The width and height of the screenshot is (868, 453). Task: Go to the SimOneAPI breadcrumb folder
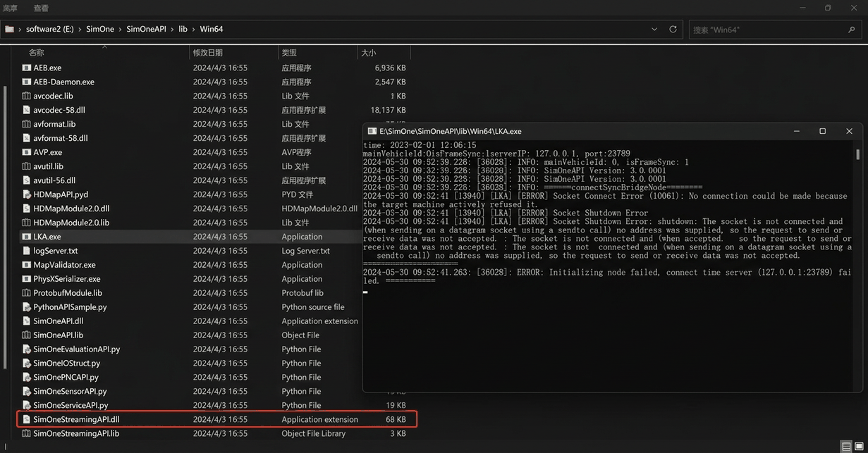(x=146, y=30)
